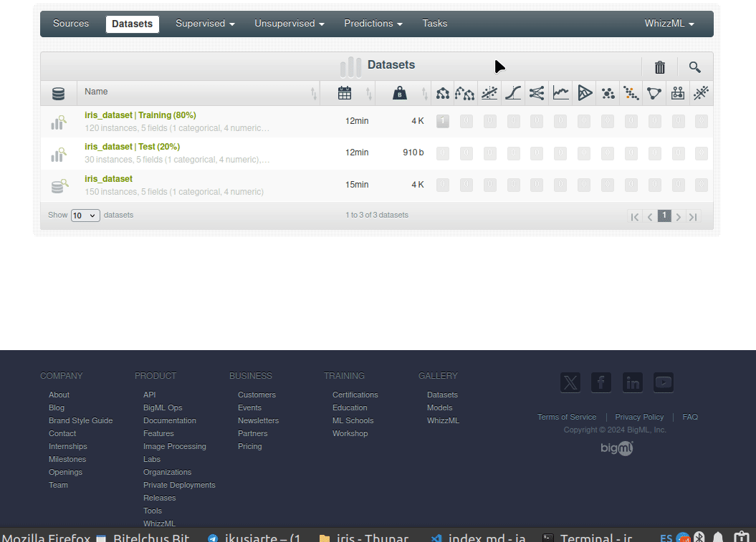Click the iris_dataset Training row icon

click(59, 122)
